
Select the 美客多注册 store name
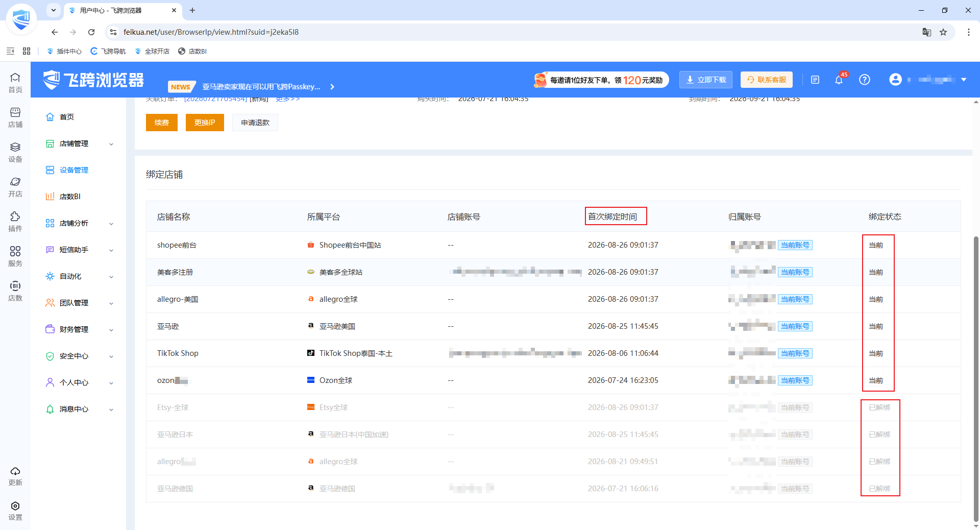click(x=175, y=272)
